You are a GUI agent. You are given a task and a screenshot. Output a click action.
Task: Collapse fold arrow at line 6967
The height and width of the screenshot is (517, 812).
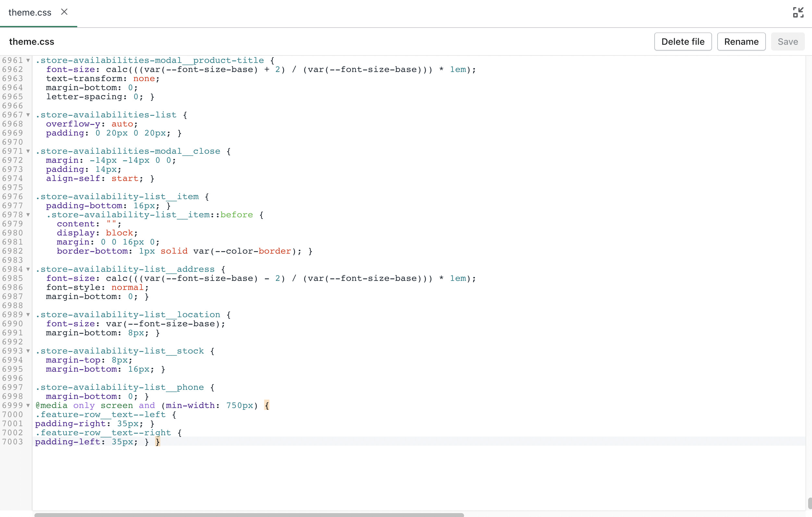(28, 115)
